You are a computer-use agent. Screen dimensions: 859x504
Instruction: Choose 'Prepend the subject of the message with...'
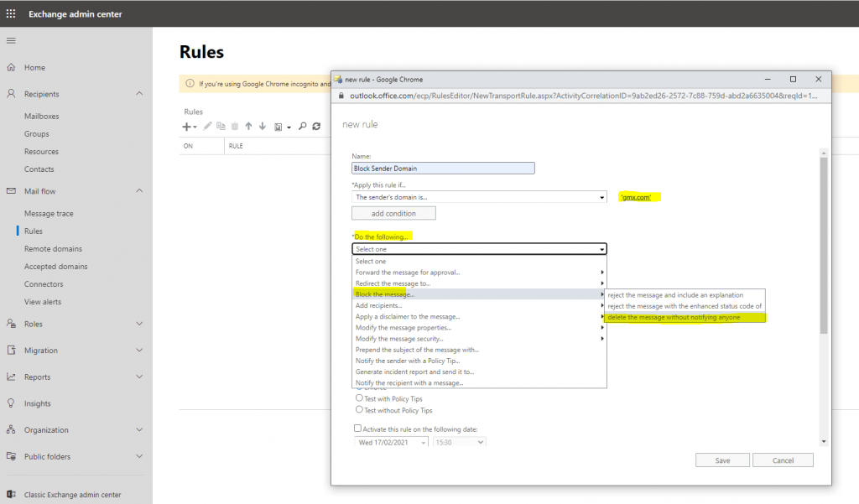pos(479,350)
